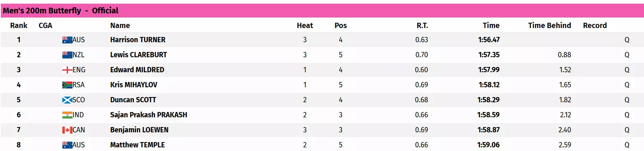Open Harrison TURNER's athlete name

click(138, 40)
